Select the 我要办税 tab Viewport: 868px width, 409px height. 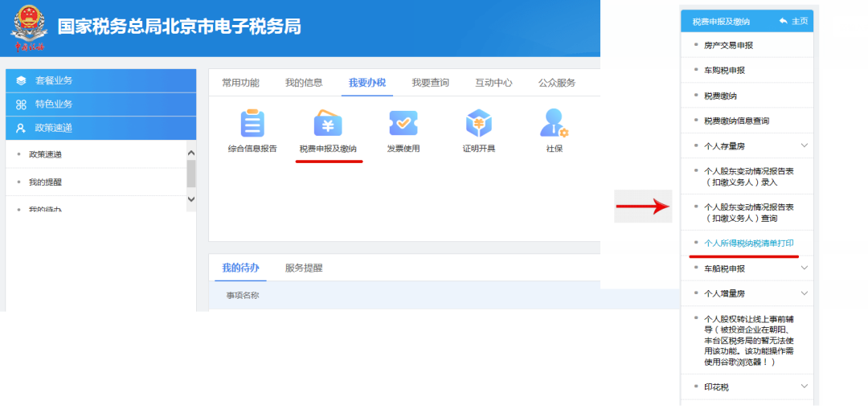[367, 83]
